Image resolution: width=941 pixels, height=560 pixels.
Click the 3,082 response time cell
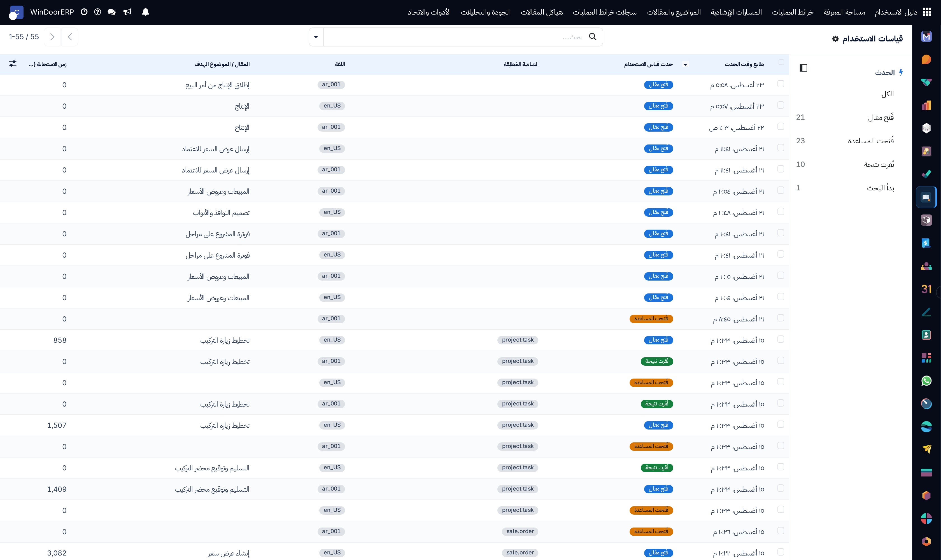(x=57, y=553)
